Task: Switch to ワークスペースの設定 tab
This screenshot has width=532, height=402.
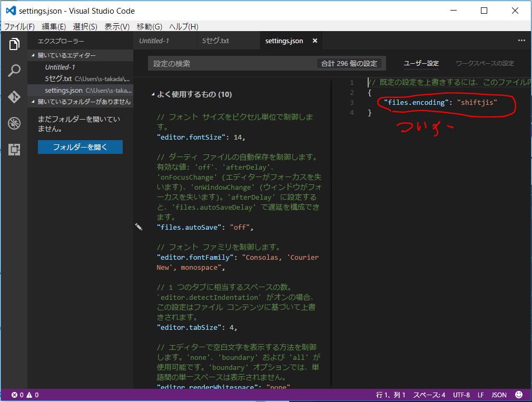Action: click(485, 63)
